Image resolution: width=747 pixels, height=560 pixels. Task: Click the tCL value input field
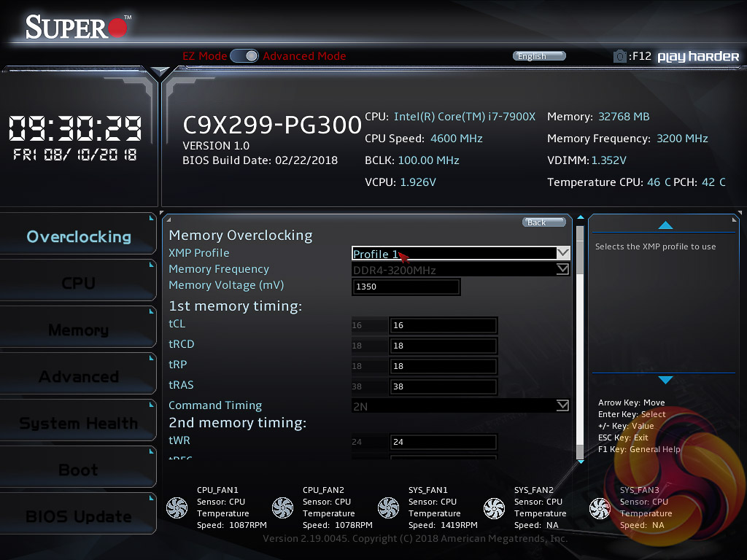pyautogui.click(x=443, y=325)
